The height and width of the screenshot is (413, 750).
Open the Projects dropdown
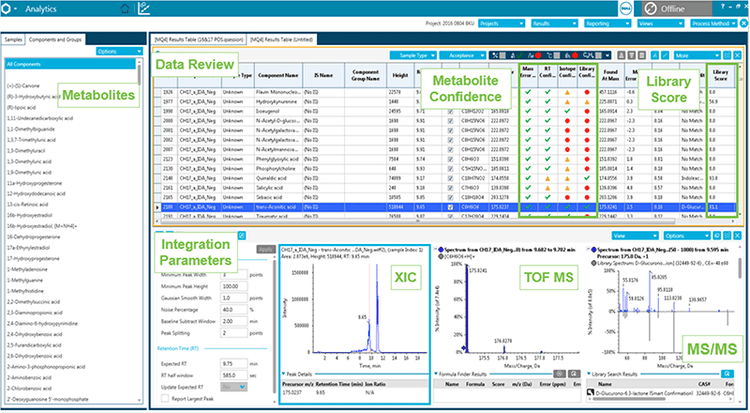[x=500, y=20]
